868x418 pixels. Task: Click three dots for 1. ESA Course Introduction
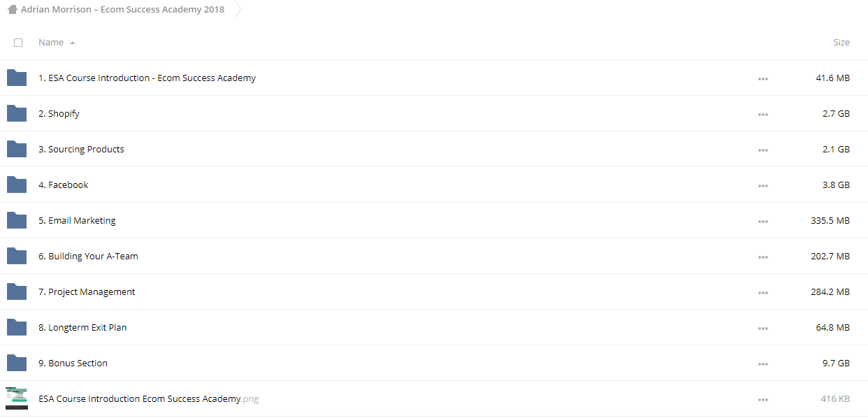click(763, 78)
